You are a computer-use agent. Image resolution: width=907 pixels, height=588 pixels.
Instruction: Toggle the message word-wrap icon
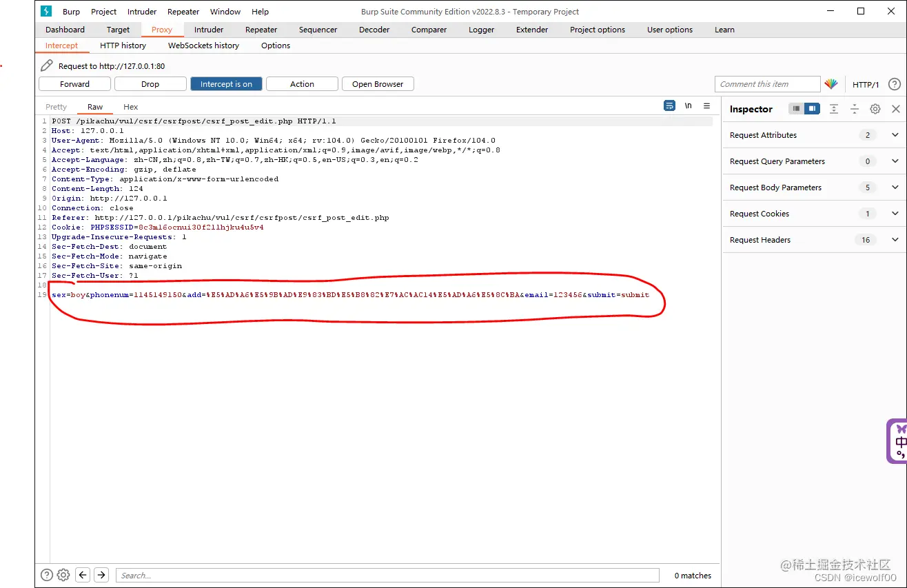(669, 105)
